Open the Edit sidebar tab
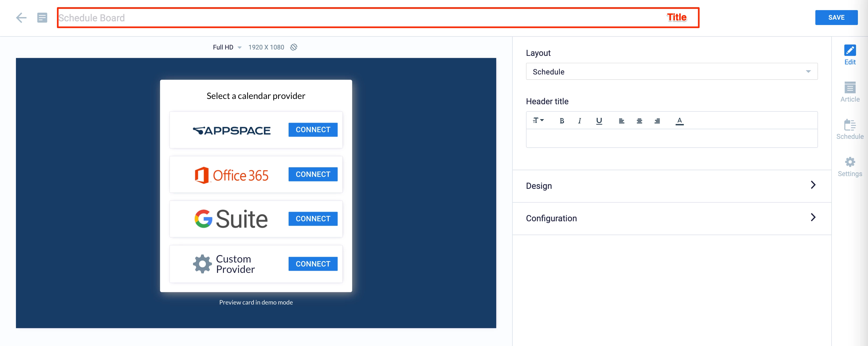Viewport: 868px width, 346px height. (849, 55)
